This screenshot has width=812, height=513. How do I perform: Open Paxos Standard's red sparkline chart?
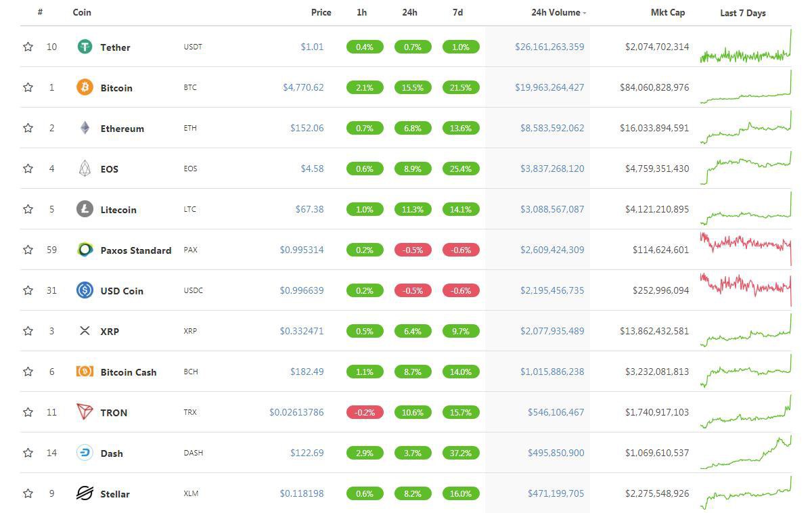click(746, 248)
